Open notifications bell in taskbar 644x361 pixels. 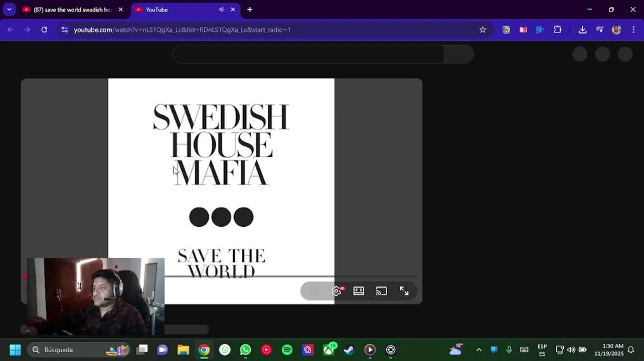pos(631,350)
